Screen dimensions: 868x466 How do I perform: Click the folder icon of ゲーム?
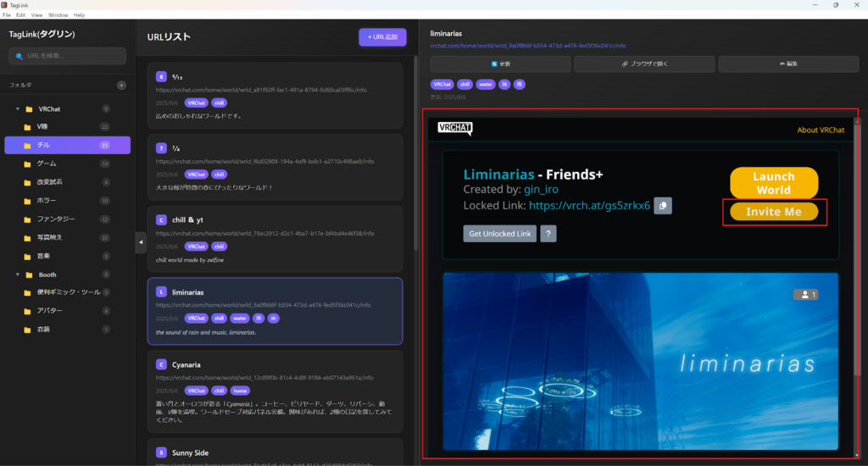(x=27, y=164)
